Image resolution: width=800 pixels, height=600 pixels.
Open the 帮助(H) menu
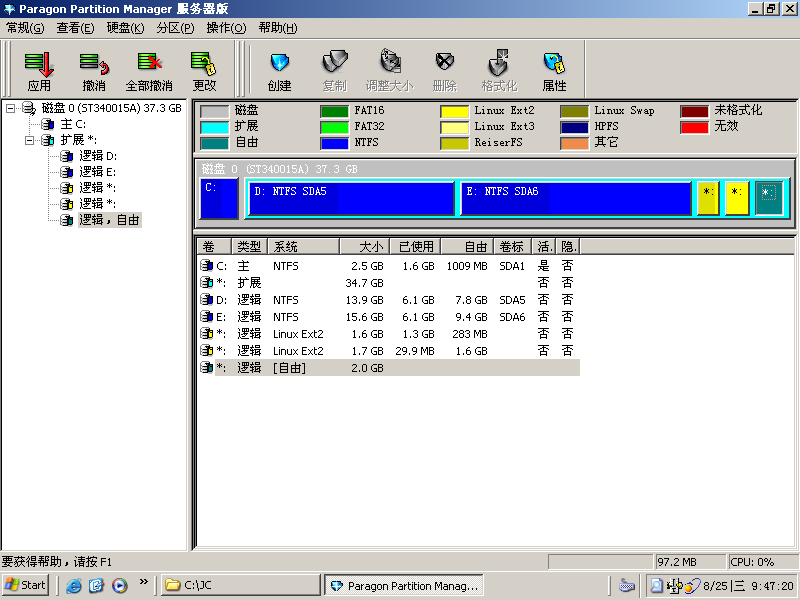[x=278, y=28]
